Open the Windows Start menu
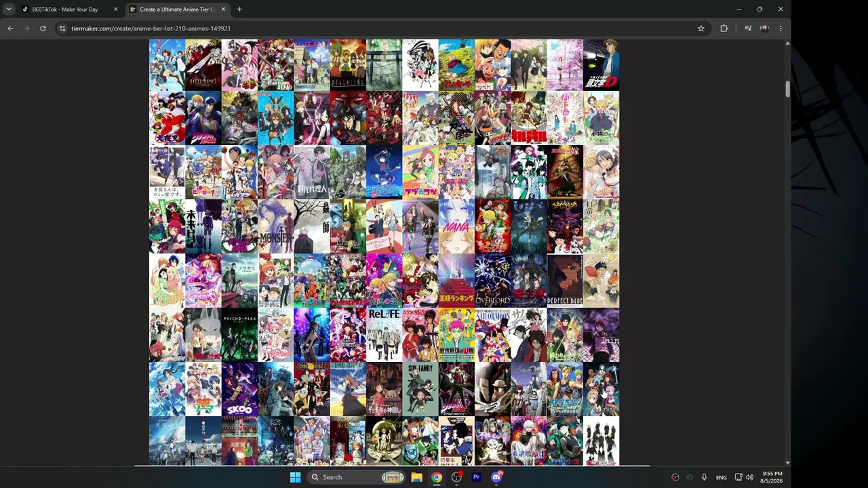 click(295, 477)
